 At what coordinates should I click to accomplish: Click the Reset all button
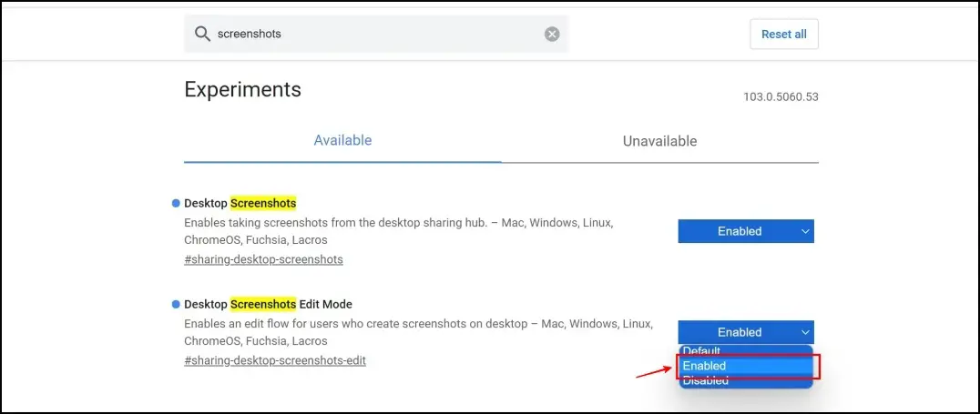(x=784, y=35)
